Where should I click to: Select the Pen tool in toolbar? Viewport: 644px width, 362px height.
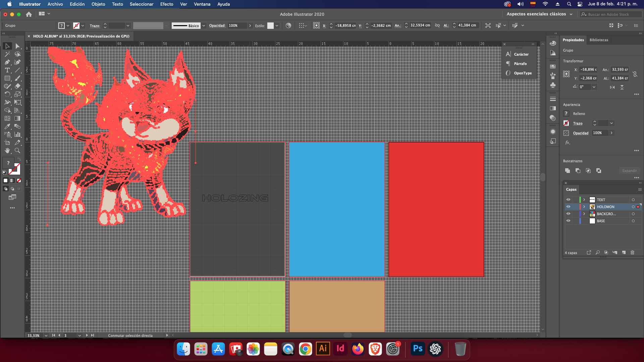coord(6,62)
